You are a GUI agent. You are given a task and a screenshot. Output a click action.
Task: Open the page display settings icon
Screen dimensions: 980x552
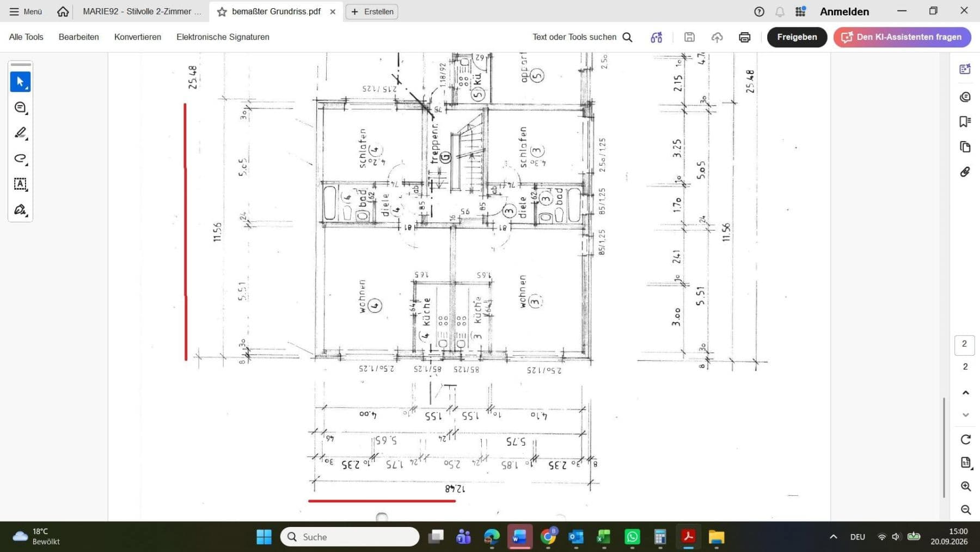pos(965,463)
